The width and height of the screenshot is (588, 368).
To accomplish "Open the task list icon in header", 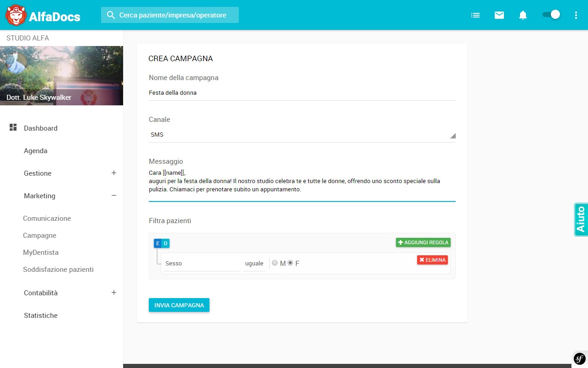I will (475, 15).
